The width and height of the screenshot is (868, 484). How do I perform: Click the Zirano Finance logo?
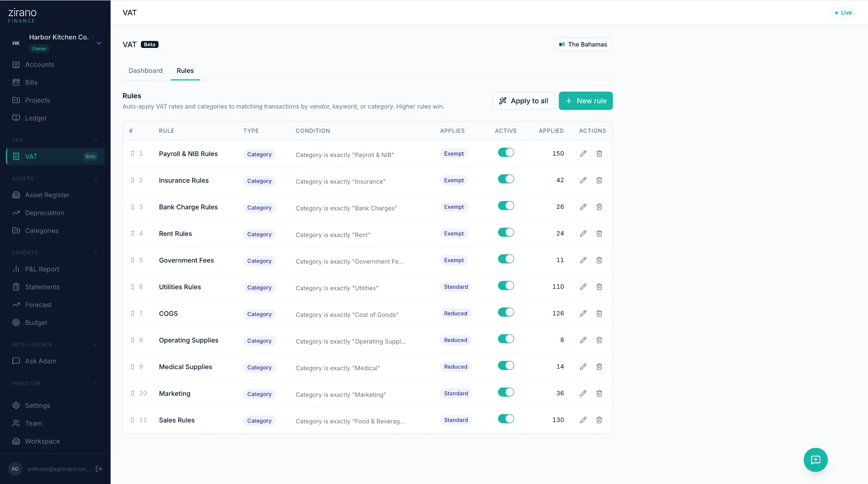point(22,15)
